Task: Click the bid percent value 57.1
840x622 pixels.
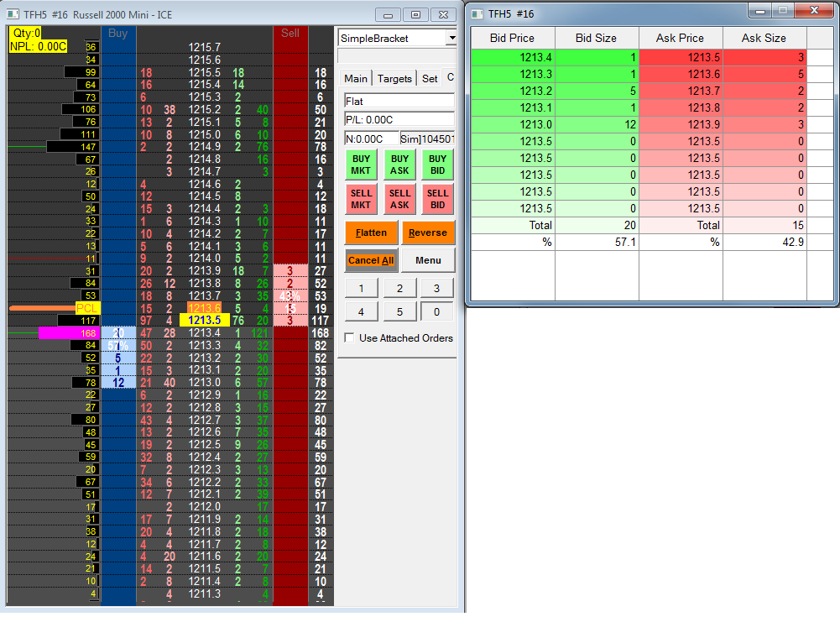Action: pos(597,242)
